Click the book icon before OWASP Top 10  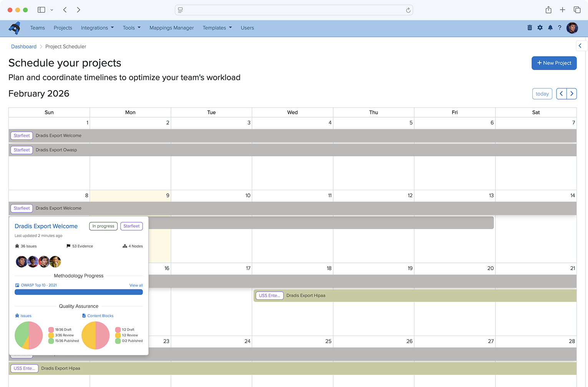tap(17, 285)
